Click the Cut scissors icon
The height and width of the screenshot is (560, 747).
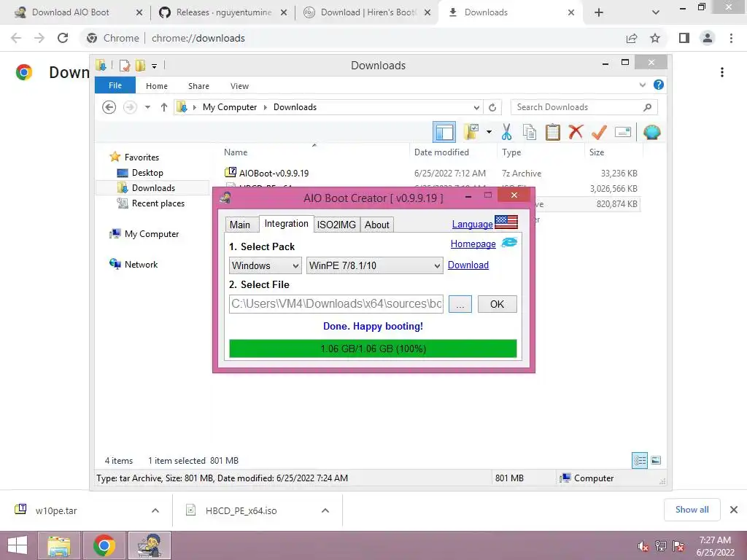point(506,132)
